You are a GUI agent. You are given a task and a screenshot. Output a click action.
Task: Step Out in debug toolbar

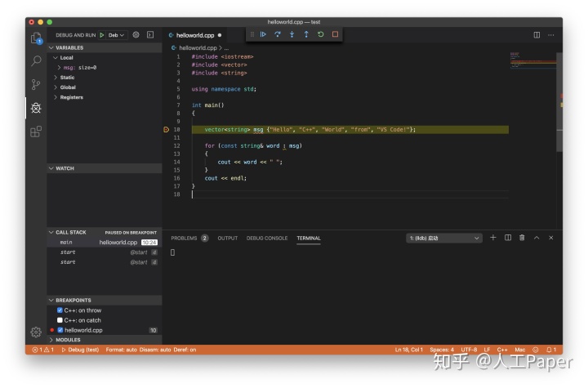(x=306, y=34)
